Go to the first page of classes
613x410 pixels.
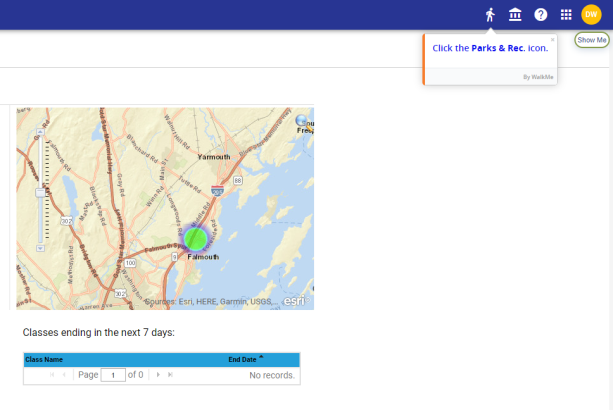pyautogui.click(x=51, y=375)
